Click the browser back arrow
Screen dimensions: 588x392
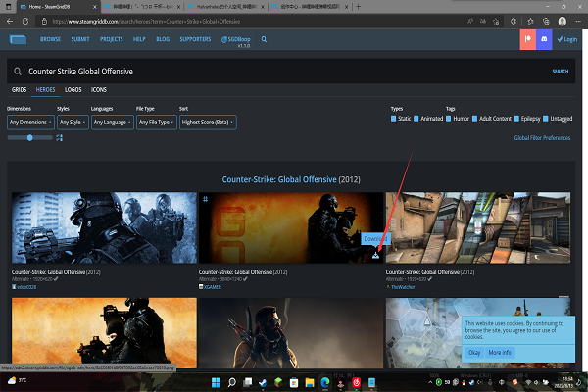pos(11,19)
